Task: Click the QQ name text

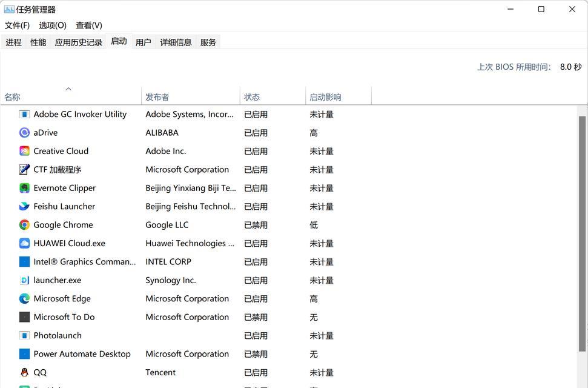Action: tap(40, 372)
